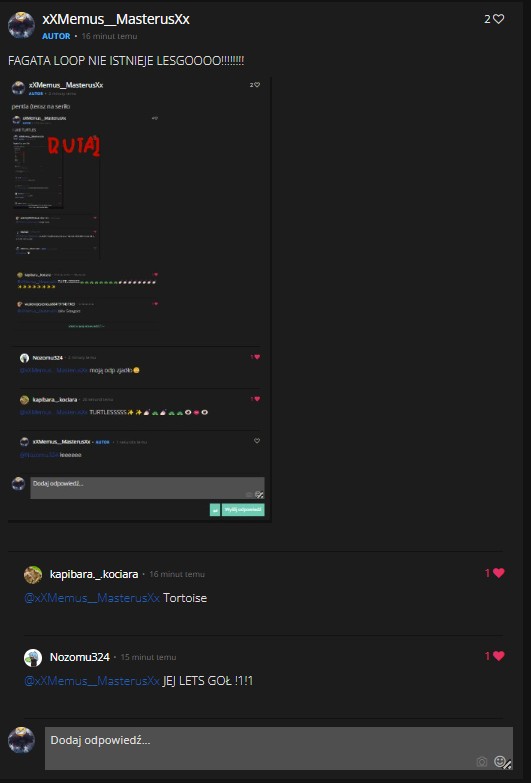Follow the @xXMemus__MasterusXx mention in Nozomu324's reply

click(92, 681)
